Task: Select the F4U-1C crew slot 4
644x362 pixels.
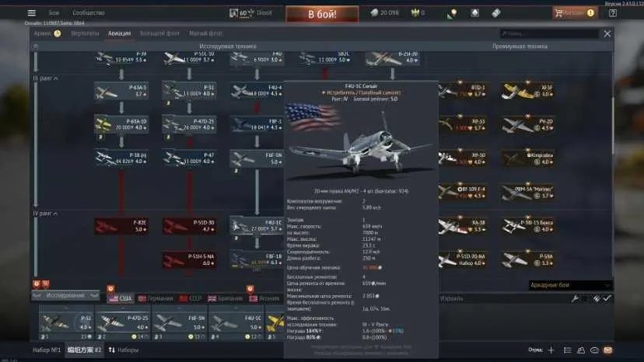Action: (x=236, y=323)
